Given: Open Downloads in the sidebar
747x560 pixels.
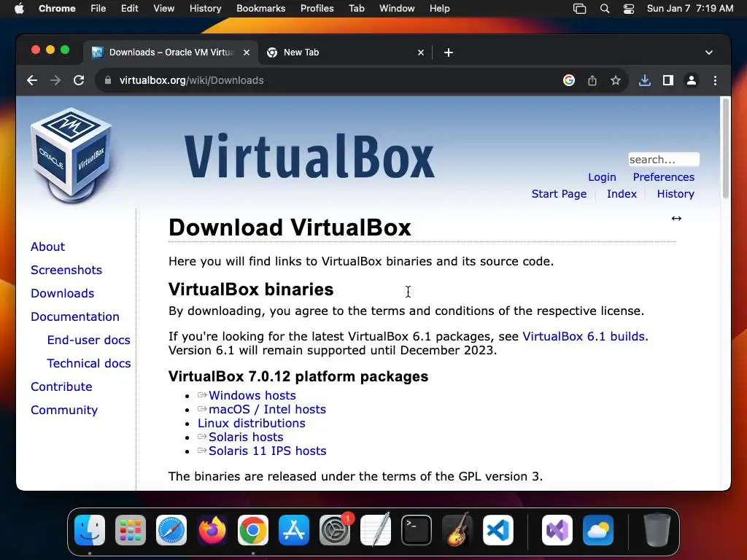Looking at the screenshot, I should [x=63, y=293].
